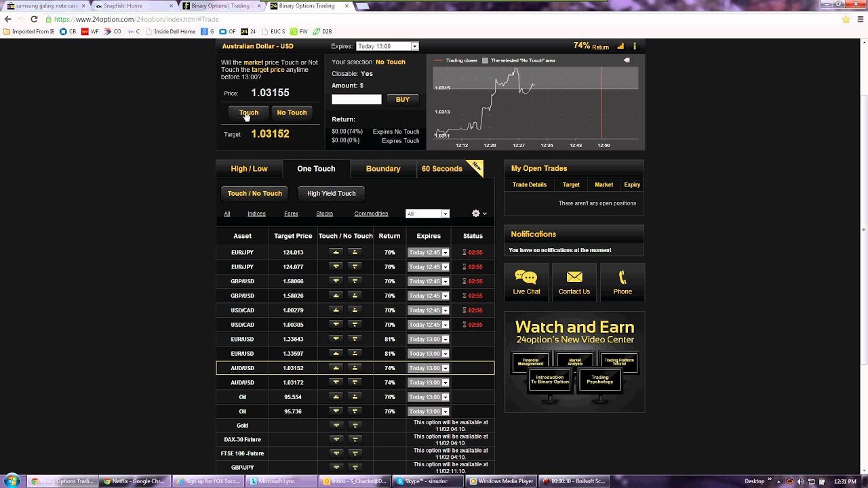Click the browser address bar URL
The height and width of the screenshot is (488, 868).
[x=136, y=19]
